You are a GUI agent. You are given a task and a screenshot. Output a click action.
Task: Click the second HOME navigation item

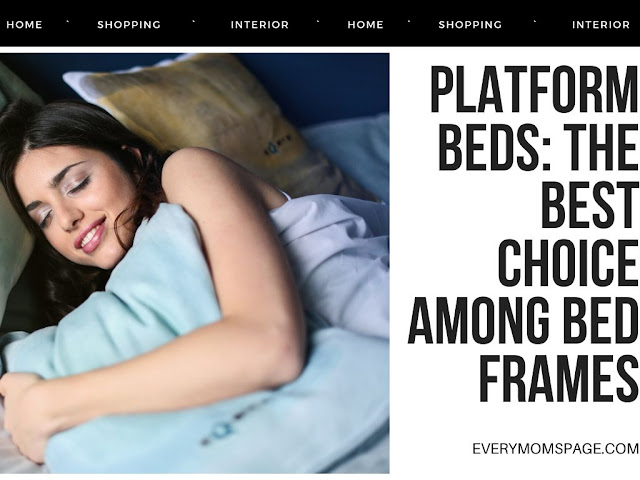click(x=365, y=25)
